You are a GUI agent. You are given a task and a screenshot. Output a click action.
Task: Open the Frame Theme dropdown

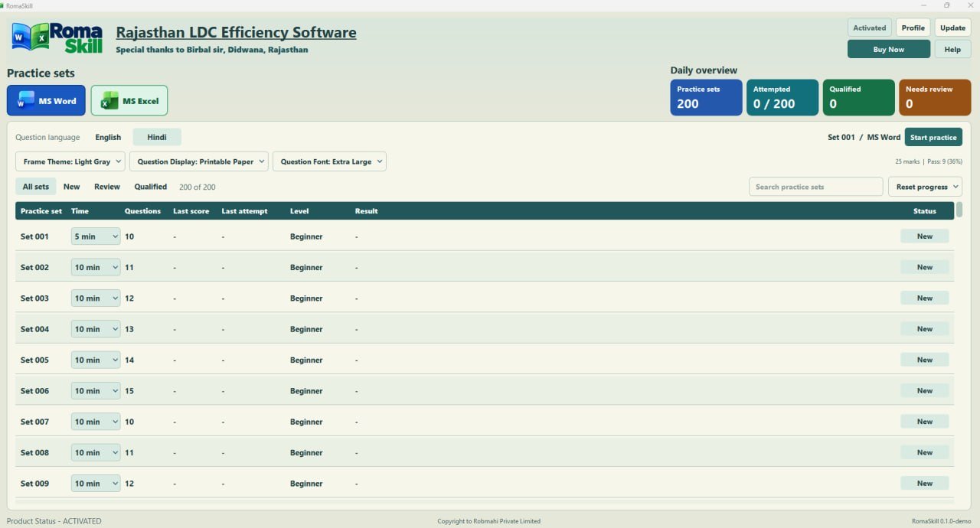[x=70, y=161]
